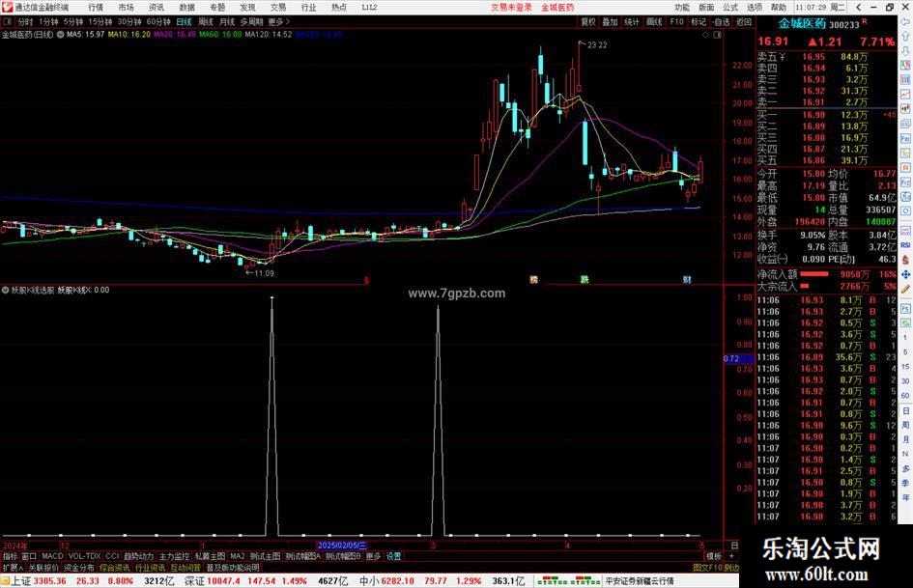Click the 模板 button at bottom right

coord(714,556)
